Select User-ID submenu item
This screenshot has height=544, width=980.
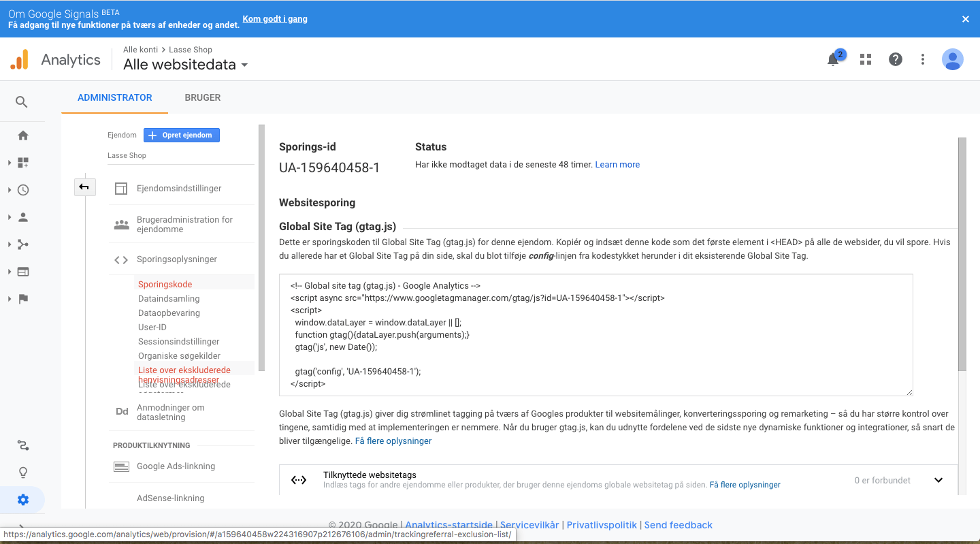(152, 327)
